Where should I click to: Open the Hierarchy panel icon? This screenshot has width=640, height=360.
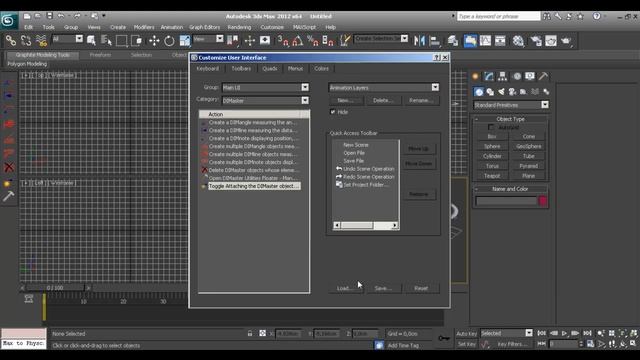502,76
